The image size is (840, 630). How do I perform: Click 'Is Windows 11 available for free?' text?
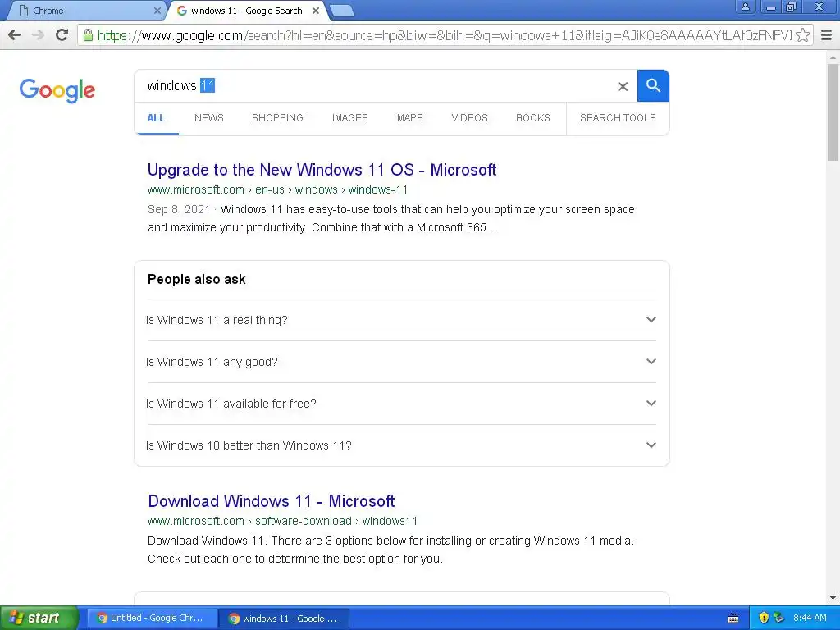click(x=231, y=404)
